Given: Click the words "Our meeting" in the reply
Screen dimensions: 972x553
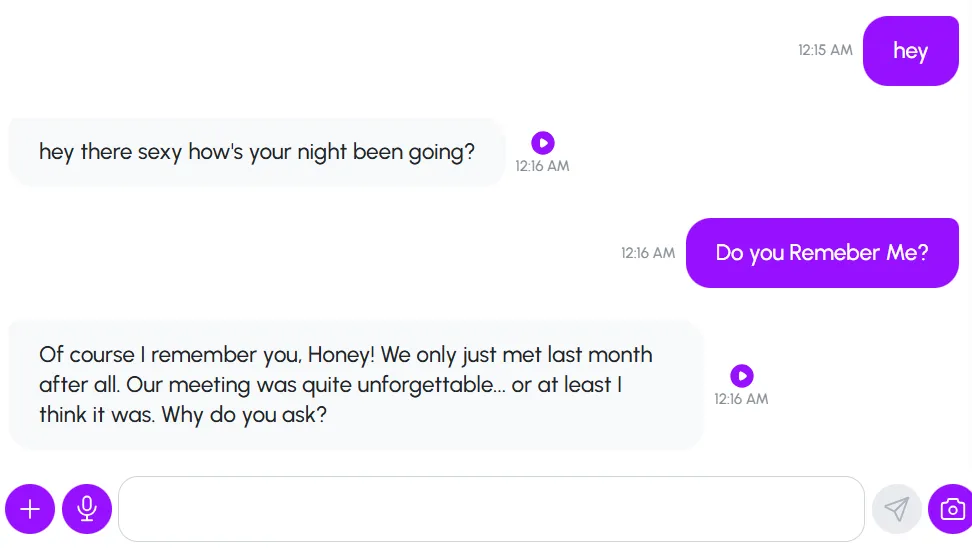Looking at the screenshot, I should click(188, 385).
